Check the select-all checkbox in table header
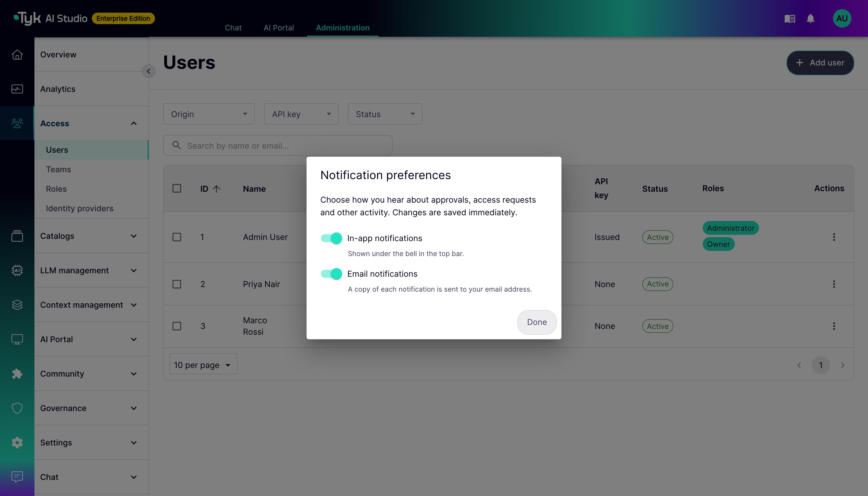This screenshot has width=868, height=496. (x=177, y=188)
